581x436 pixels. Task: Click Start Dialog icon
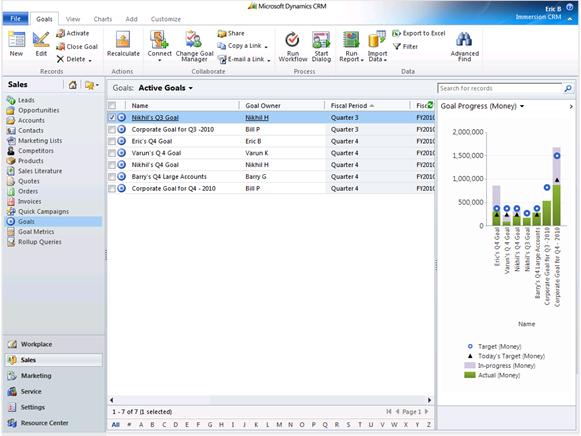(x=321, y=40)
